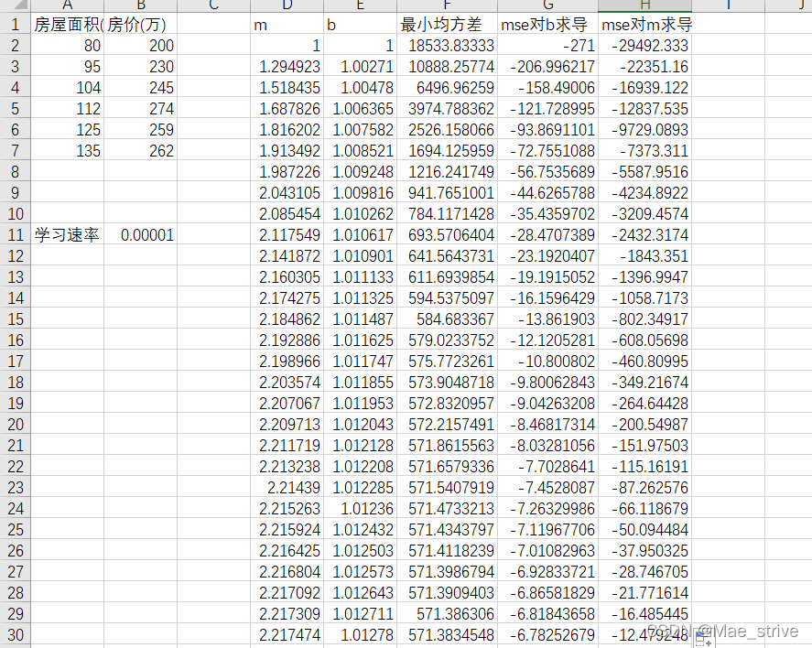
Task: Click the paste options icon below column H
Action: pos(703,640)
